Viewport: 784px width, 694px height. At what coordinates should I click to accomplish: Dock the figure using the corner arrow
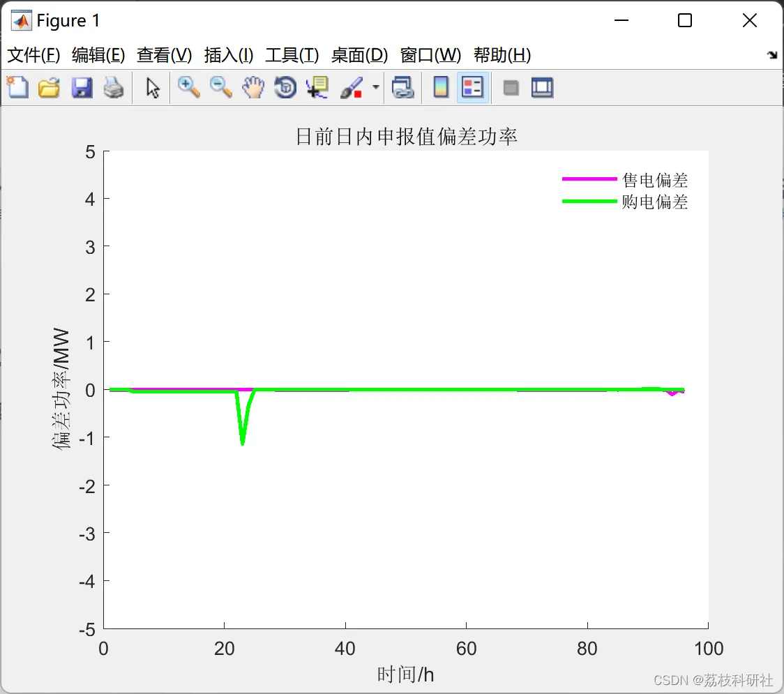(772, 54)
